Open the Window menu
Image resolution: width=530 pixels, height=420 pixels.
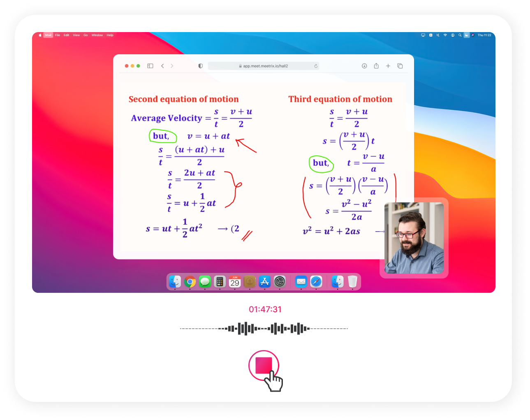pyautogui.click(x=97, y=35)
